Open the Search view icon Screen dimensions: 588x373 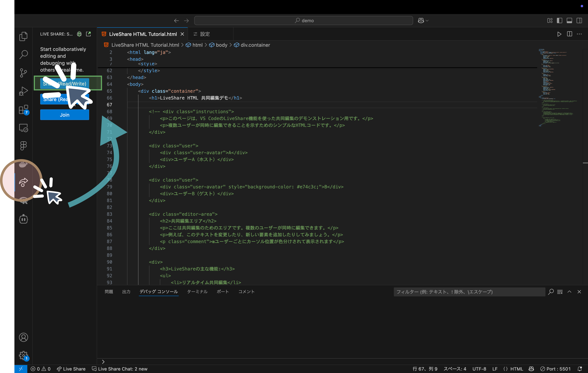pyautogui.click(x=24, y=55)
